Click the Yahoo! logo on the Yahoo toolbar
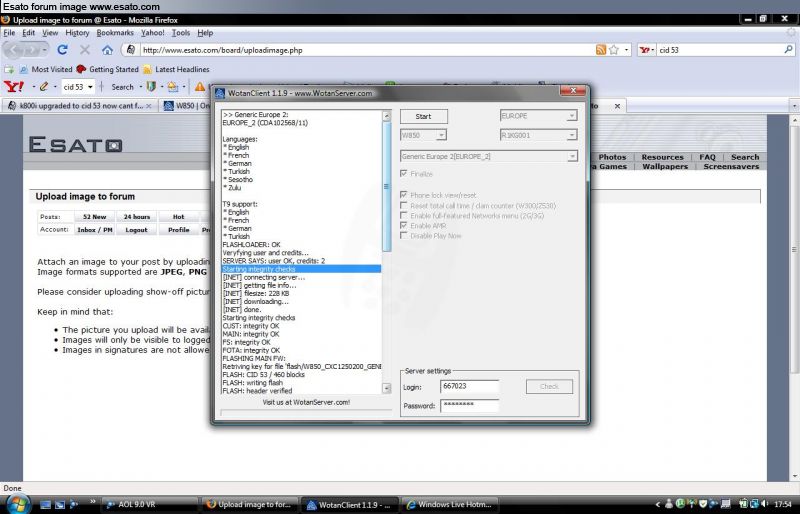Image resolution: width=800 pixels, height=514 pixels. [x=14, y=87]
